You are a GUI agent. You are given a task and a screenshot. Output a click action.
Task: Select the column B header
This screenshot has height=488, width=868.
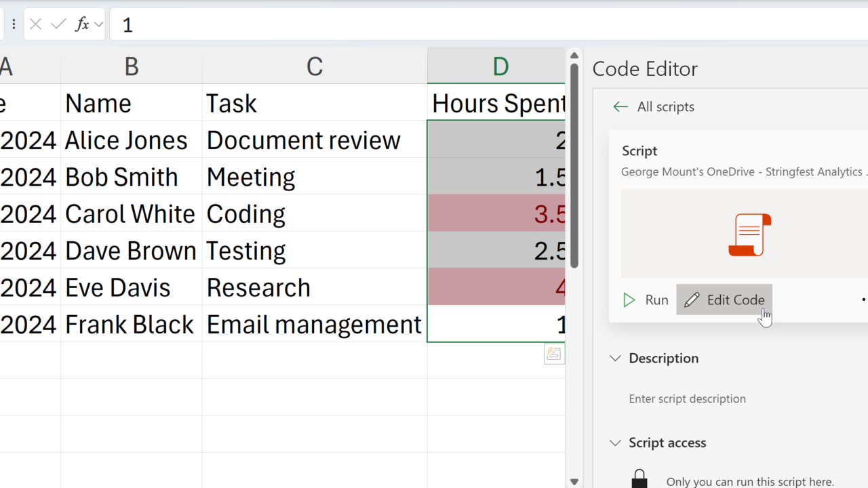(131, 66)
